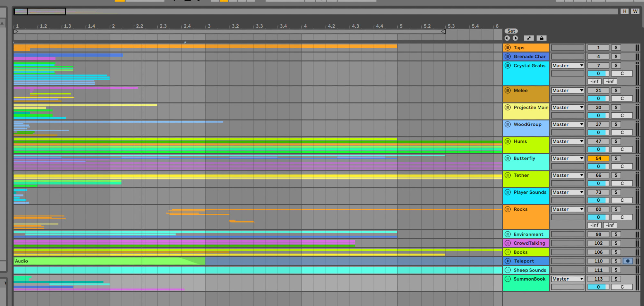Image resolution: width=644 pixels, height=306 pixels.
Task: Open Projectile Main output Master dropdown
Action: [x=568, y=107]
